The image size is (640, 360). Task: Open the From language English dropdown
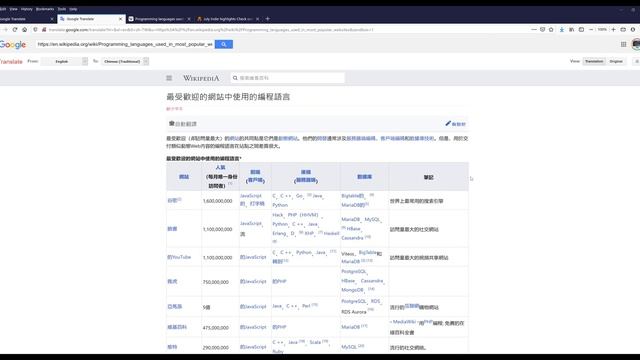tap(65, 61)
